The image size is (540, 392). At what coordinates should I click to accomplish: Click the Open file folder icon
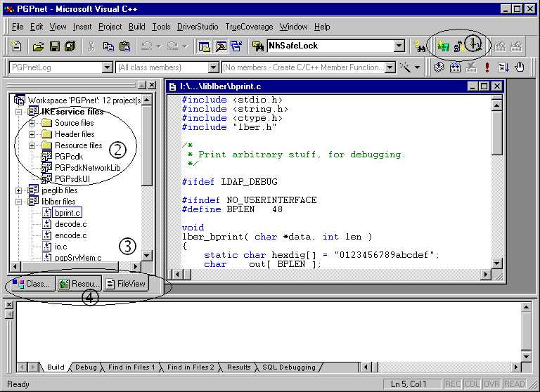(x=38, y=46)
